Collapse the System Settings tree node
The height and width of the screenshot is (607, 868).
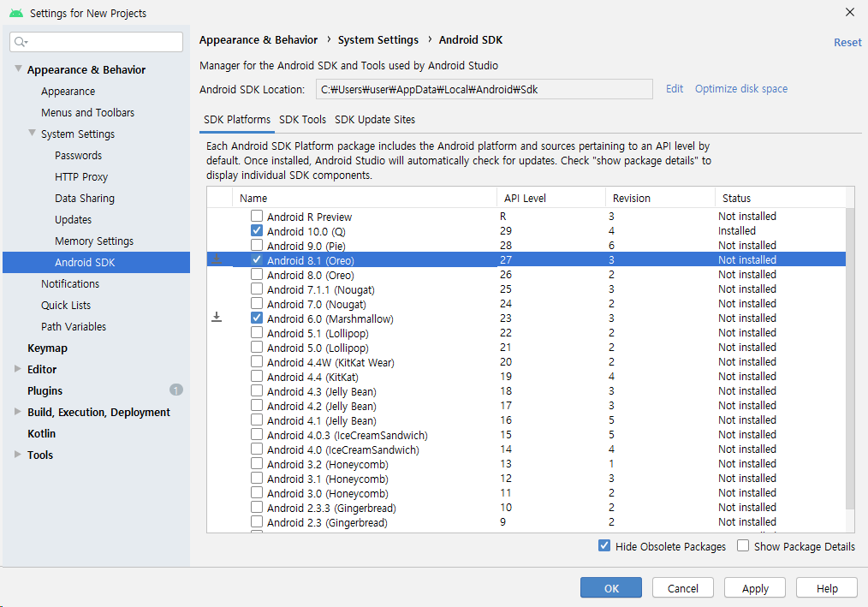[33, 134]
